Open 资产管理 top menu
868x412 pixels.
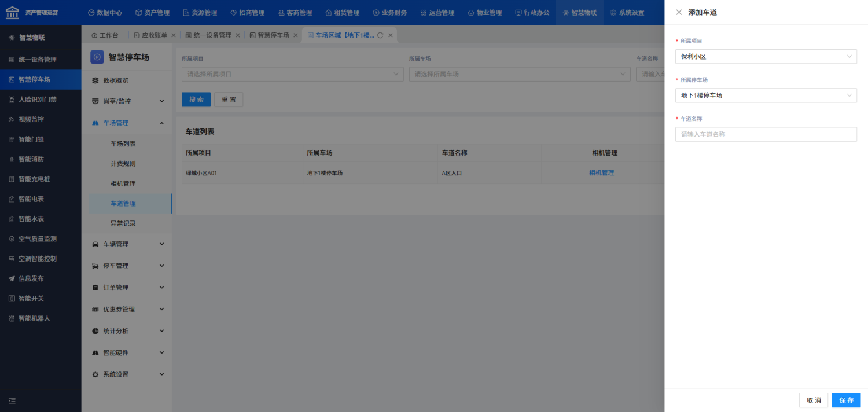(x=152, y=13)
